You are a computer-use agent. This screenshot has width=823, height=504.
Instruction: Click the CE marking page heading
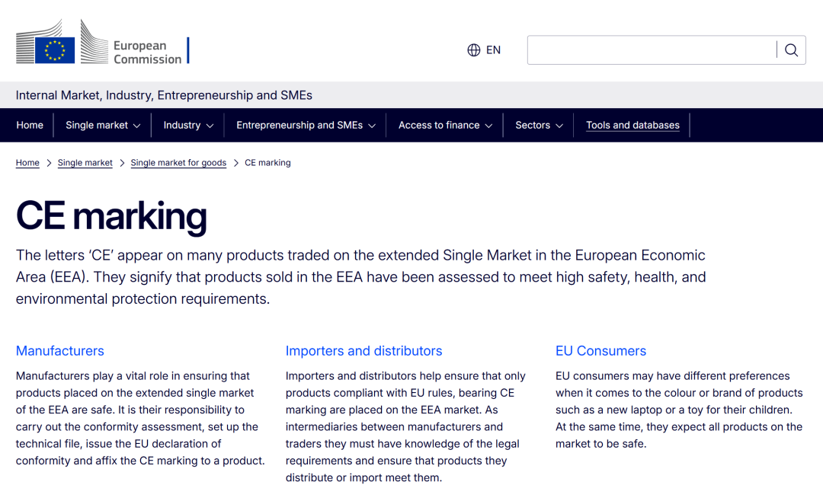(111, 216)
